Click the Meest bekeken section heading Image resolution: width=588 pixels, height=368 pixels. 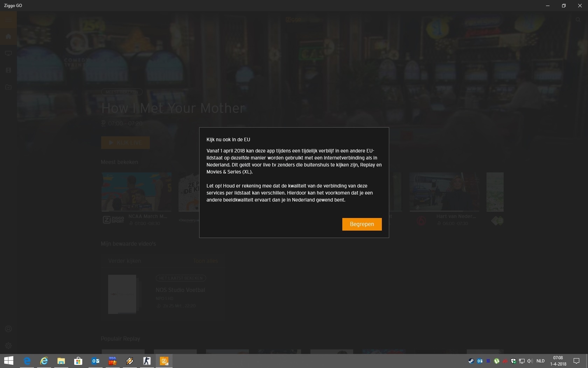click(119, 162)
